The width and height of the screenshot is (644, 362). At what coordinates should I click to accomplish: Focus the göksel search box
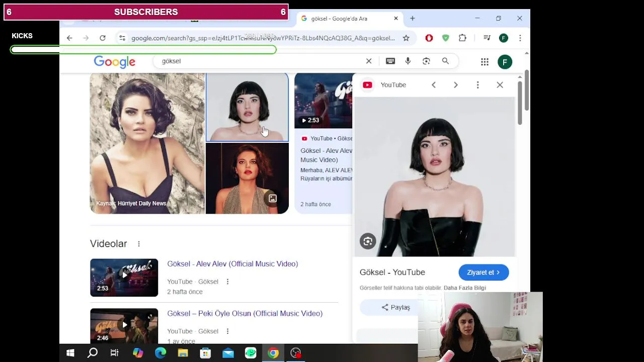tap(262, 61)
